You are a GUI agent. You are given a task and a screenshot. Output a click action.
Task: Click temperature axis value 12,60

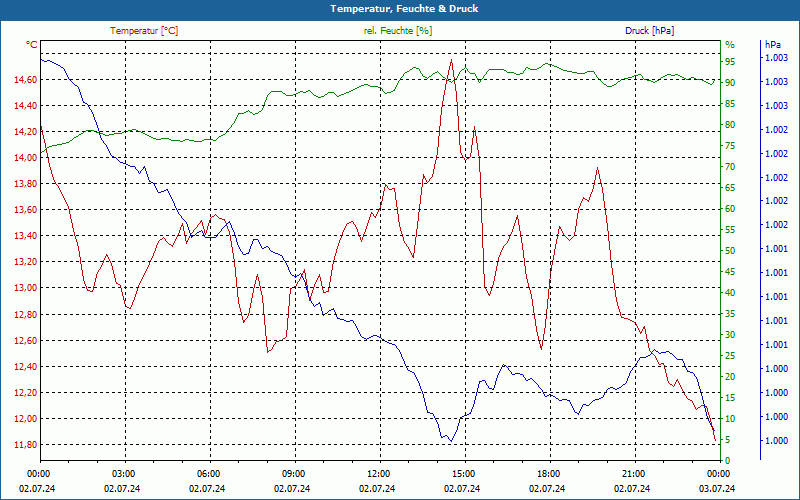[x=25, y=340]
